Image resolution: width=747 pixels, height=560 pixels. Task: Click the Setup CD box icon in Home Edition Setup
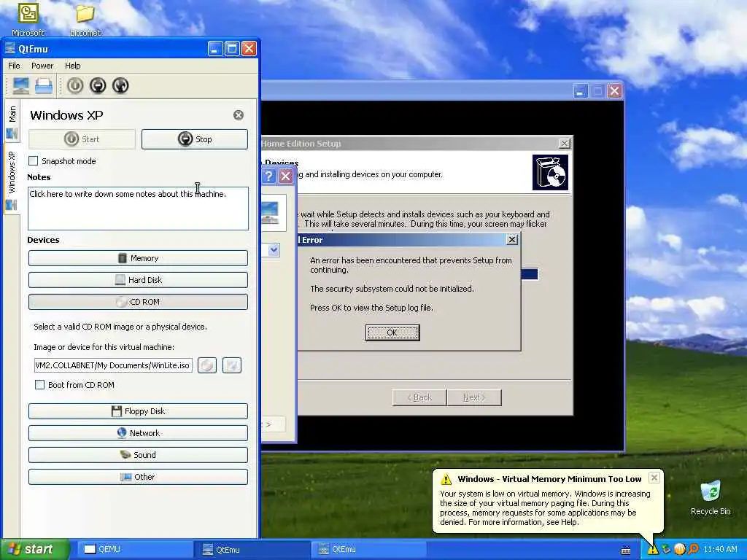(x=550, y=172)
